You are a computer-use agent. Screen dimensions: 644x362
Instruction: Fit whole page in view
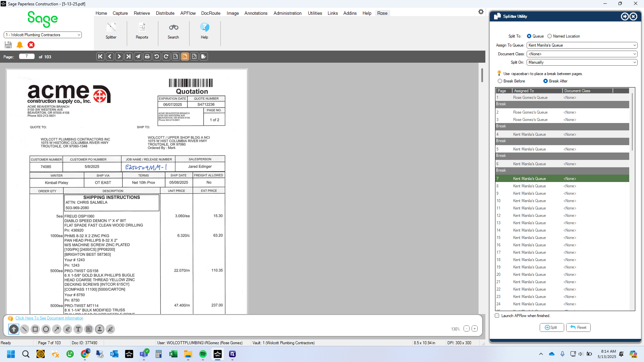[x=194, y=57]
